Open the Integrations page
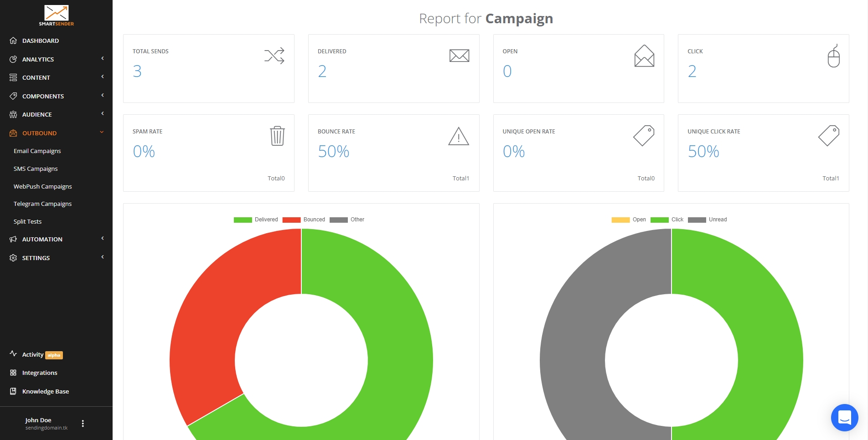The image size is (868, 440). tap(40, 373)
